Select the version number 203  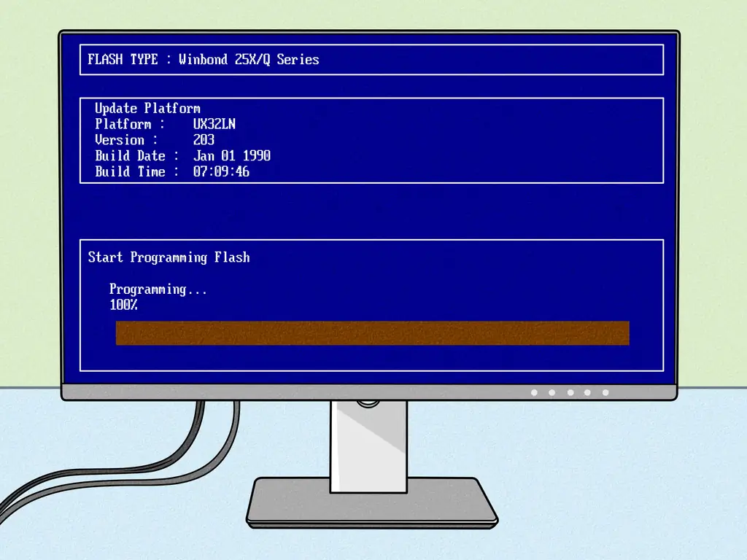[204, 140]
